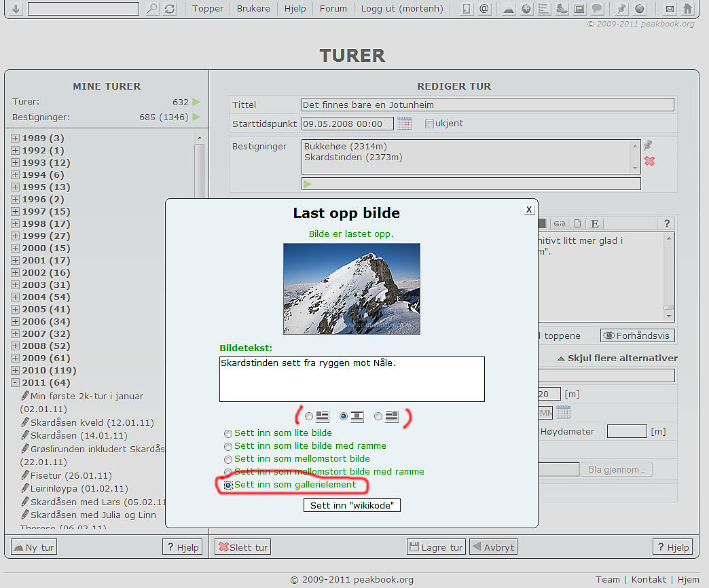The height and width of the screenshot is (588, 709).
Task: Expand the 2010 (119) year node
Action: (x=15, y=370)
